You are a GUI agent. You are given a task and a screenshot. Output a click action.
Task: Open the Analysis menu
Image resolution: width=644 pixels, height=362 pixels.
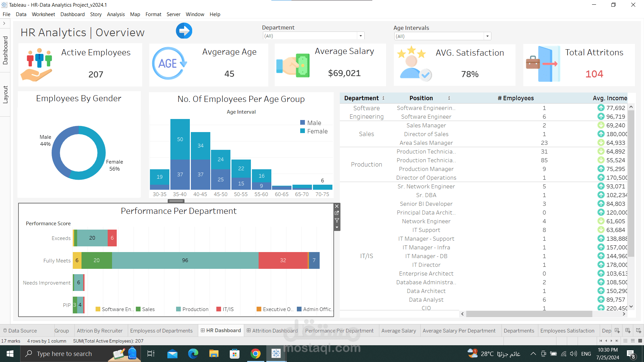[x=116, y=14]
